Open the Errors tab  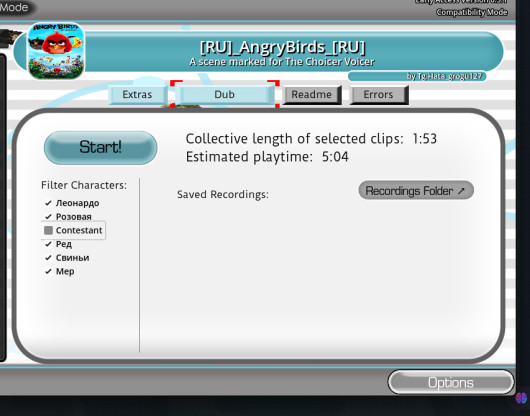[379, 95]
